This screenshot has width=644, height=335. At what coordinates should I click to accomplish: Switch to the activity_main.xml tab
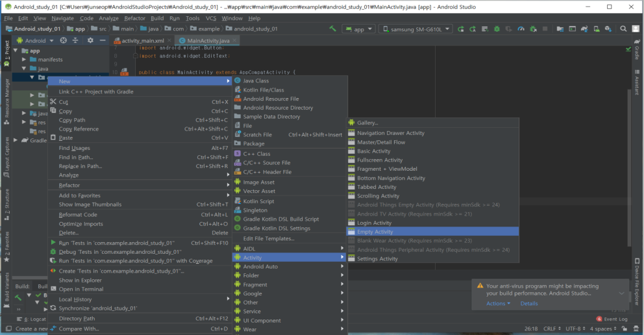pyautogui.click(x=142, y=41)
